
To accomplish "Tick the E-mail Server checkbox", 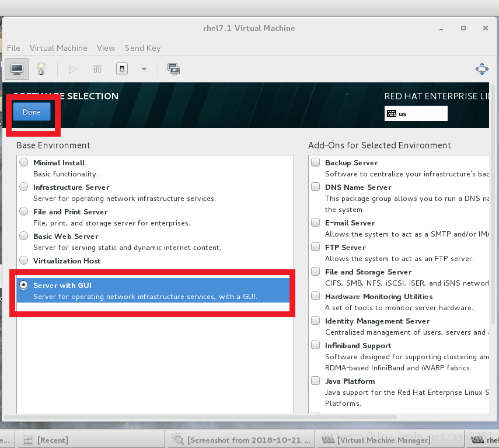I will pos(315,223).
